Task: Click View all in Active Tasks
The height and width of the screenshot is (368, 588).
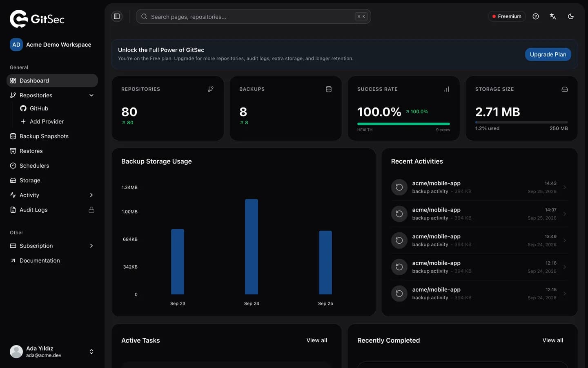Action: pos(317,340)
